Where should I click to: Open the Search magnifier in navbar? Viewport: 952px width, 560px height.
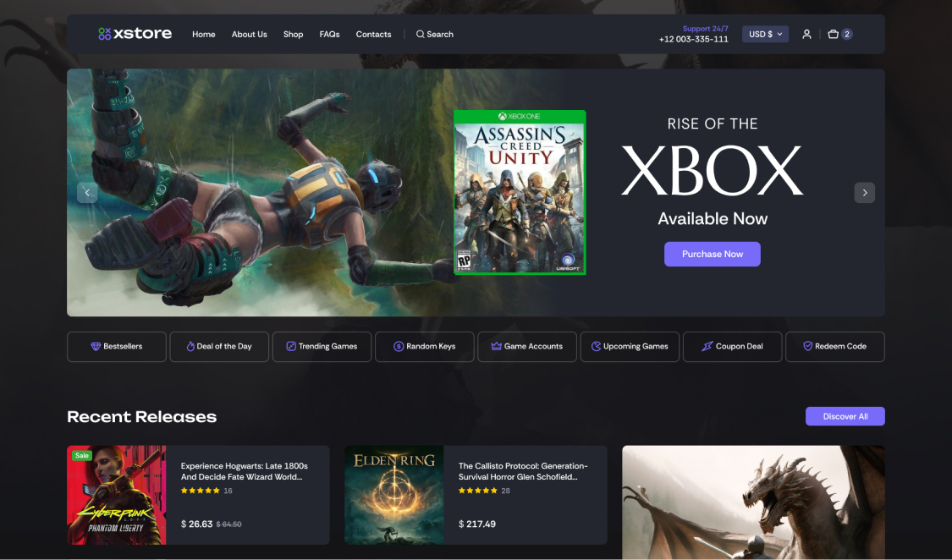click(421, 35)
